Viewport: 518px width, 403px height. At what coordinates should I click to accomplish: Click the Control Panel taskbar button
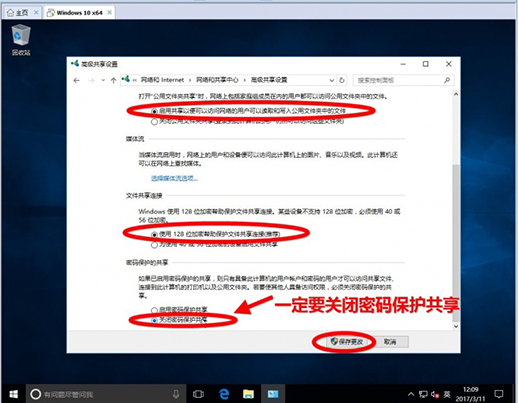click(x=273, y=394)
